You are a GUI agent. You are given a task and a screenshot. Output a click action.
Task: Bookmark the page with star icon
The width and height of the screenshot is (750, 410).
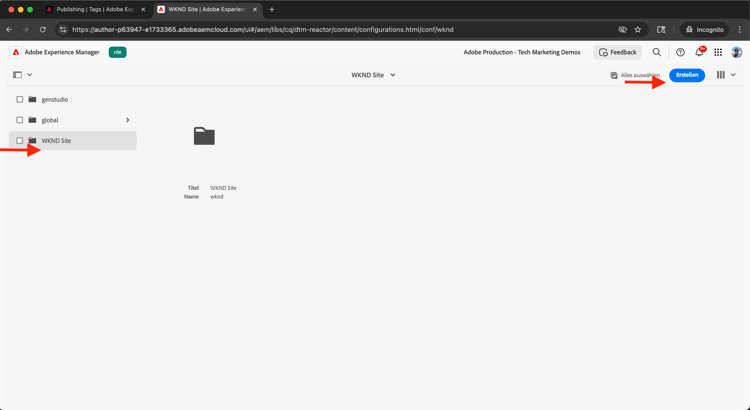638,30
